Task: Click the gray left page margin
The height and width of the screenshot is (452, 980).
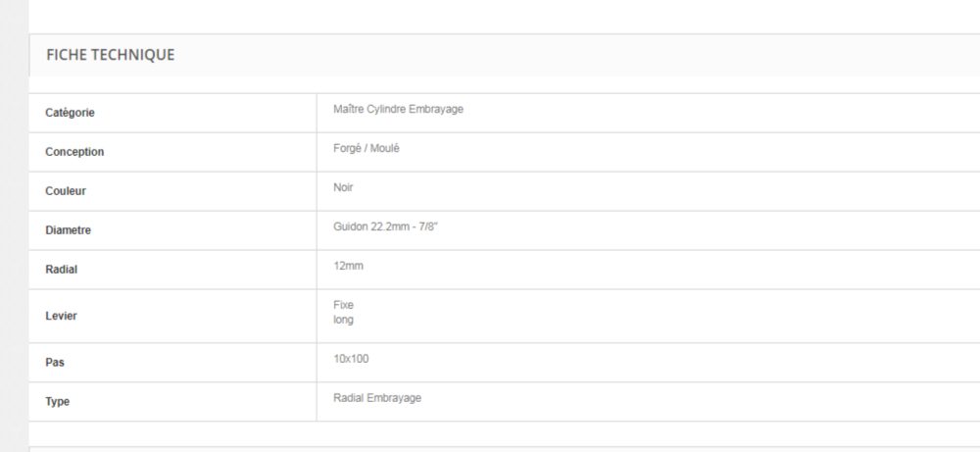Action: (14, 226)
